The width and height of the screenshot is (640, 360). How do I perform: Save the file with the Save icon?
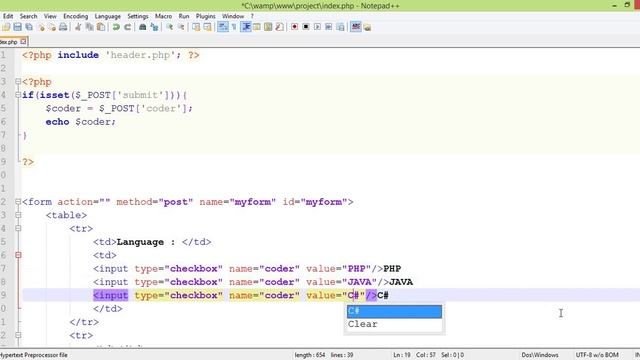[x=17, y=27]
